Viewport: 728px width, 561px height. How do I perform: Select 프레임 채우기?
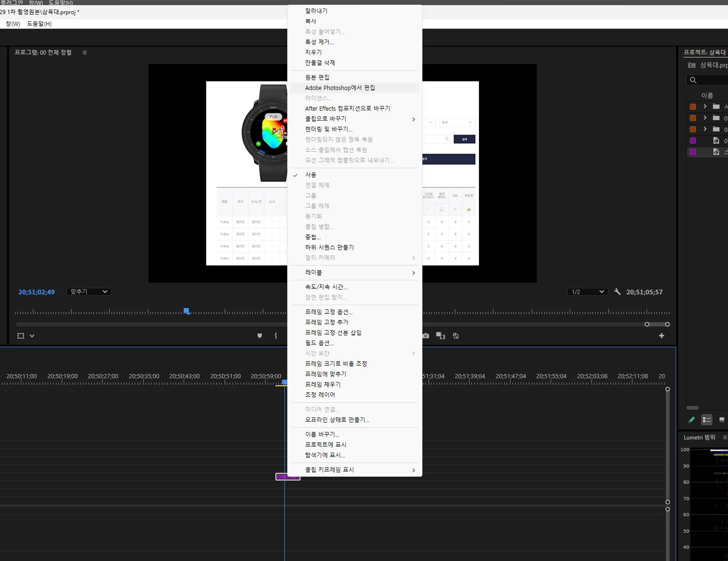point(355,384)
